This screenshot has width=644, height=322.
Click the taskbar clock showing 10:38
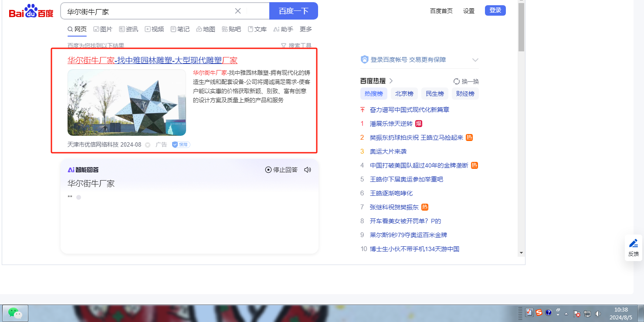point(621,313)
